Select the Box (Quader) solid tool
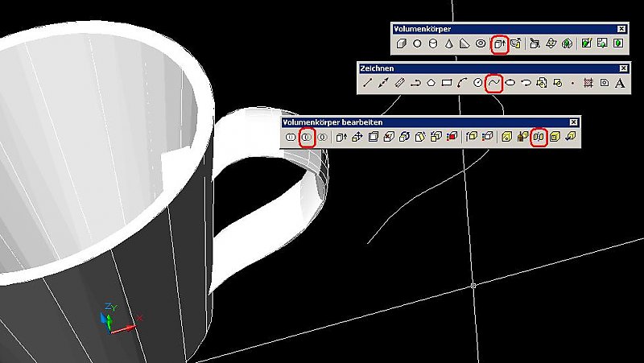The image size is (644, 363). [x=401, y=43]
